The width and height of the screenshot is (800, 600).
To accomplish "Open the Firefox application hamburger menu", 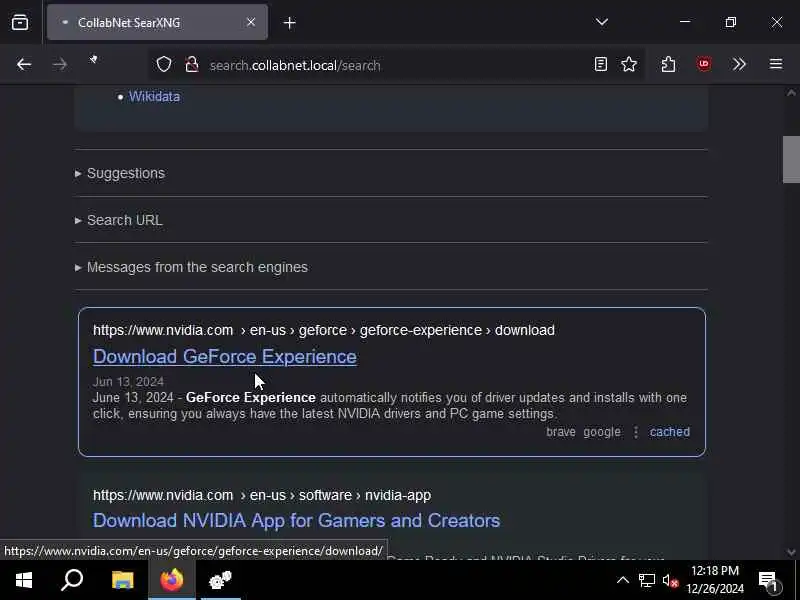I will click(776, 64).
